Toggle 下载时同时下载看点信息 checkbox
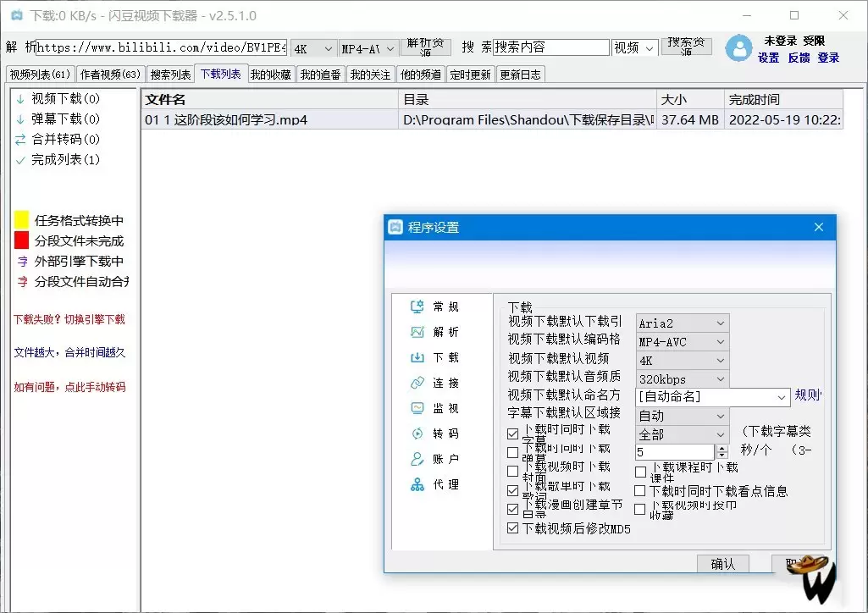This screenshot has width=868, height=613. point(640,491)
